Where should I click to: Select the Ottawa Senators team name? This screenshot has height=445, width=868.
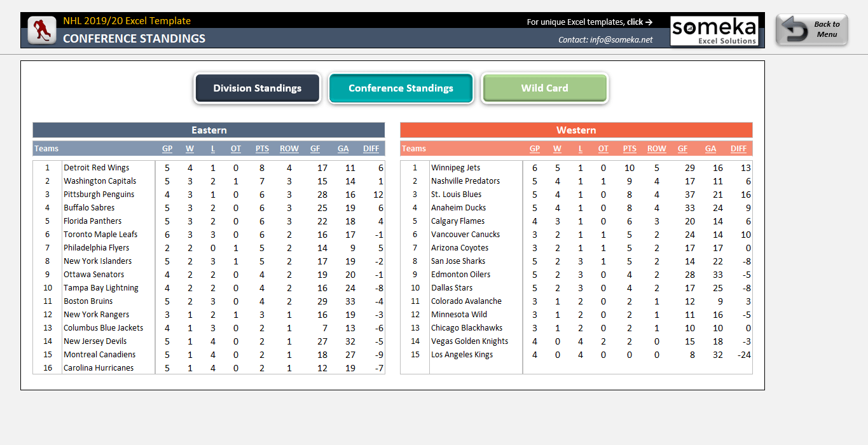tap(94, 275)
